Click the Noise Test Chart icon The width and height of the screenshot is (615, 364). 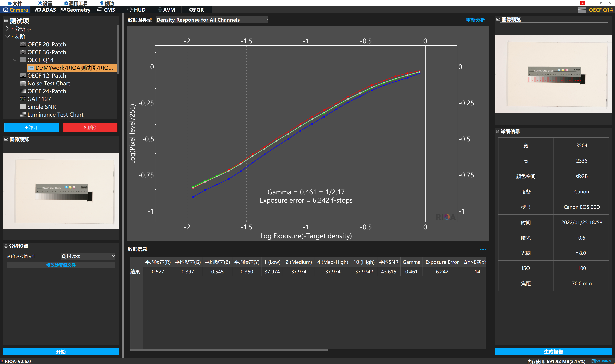tap(23, 83)
